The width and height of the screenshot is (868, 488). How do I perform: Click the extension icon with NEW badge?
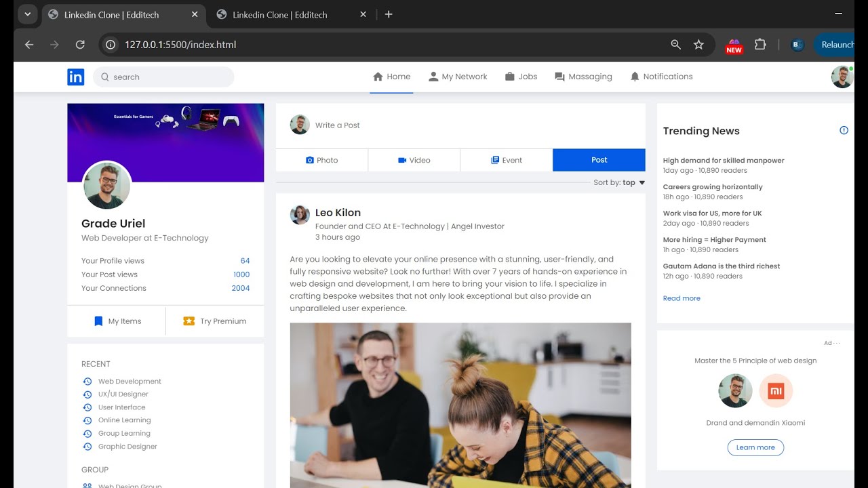coord(734,45)
